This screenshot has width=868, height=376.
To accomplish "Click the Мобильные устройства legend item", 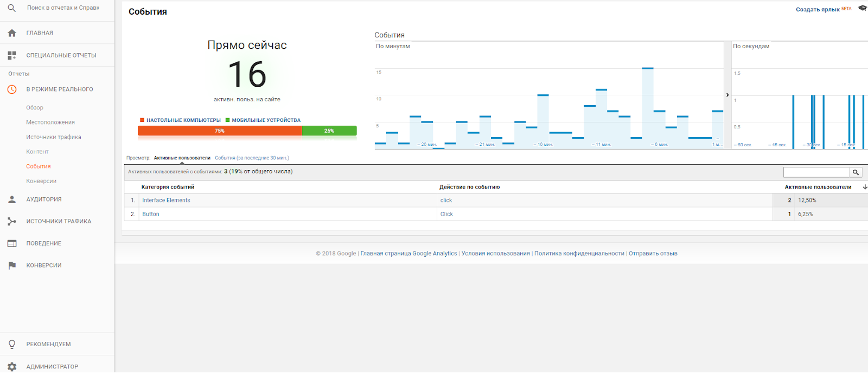I will coord(263,120).
